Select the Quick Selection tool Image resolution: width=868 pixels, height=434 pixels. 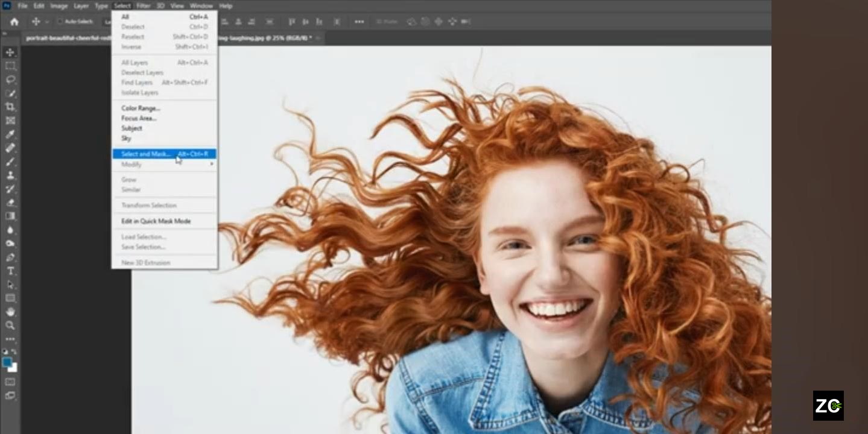click(10, 93)
